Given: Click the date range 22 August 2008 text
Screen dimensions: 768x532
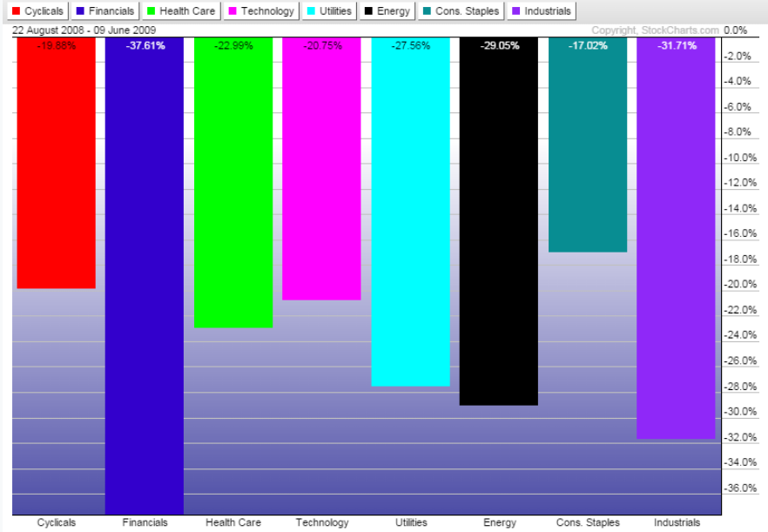Looking at the screenshot, I should 84,30.
